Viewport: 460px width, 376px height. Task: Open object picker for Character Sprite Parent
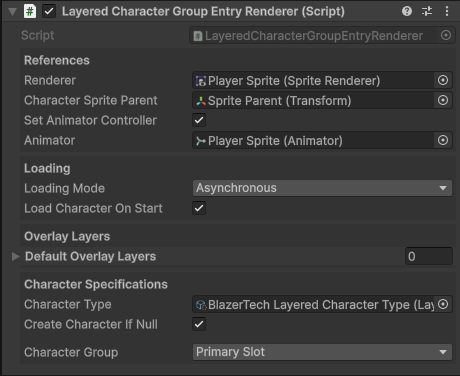coord(443,100)
